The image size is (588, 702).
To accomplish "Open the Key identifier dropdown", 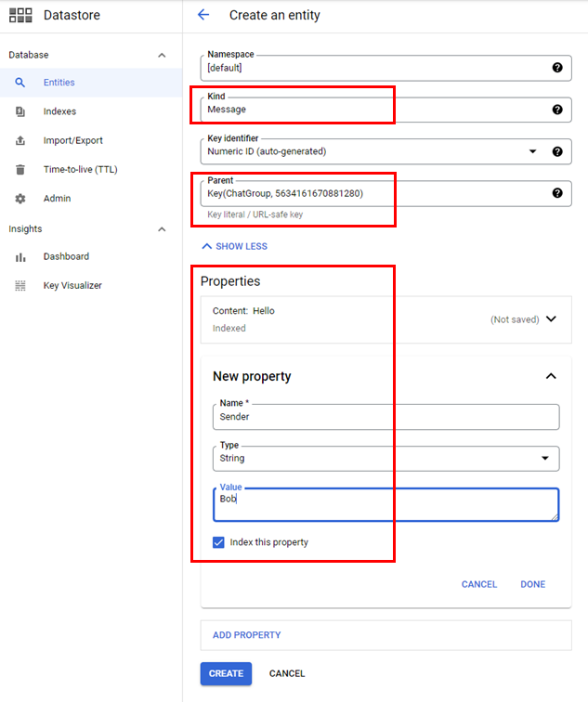I will (533, 151).
